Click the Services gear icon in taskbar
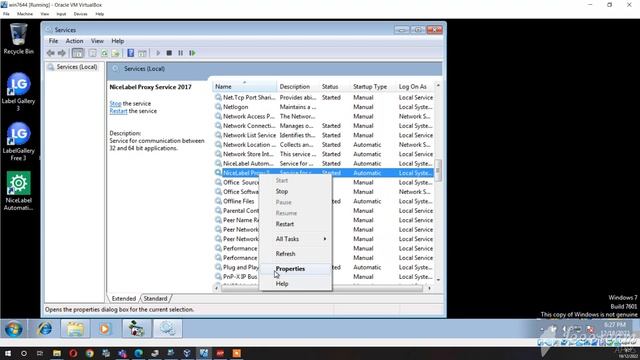Image resolution: width=640 pixels, height=360 pixels. (167, 329)
